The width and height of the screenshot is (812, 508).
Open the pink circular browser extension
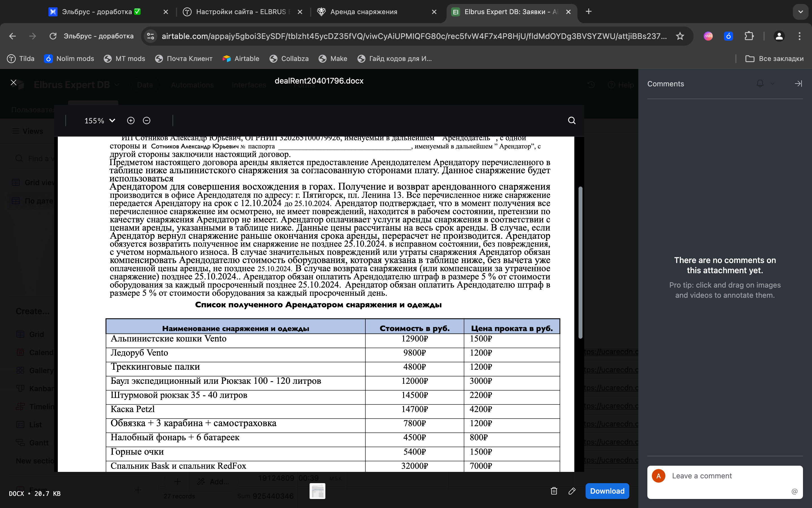(708, 36)
